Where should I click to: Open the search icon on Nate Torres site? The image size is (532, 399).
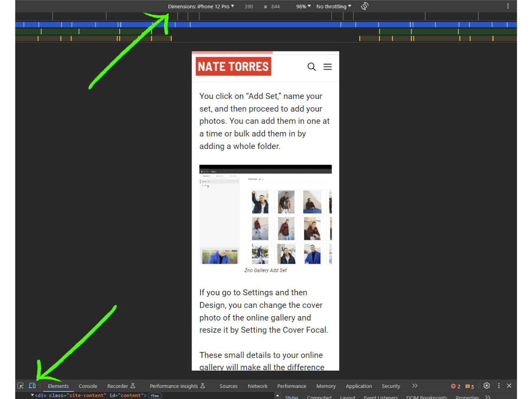(312, 67)
